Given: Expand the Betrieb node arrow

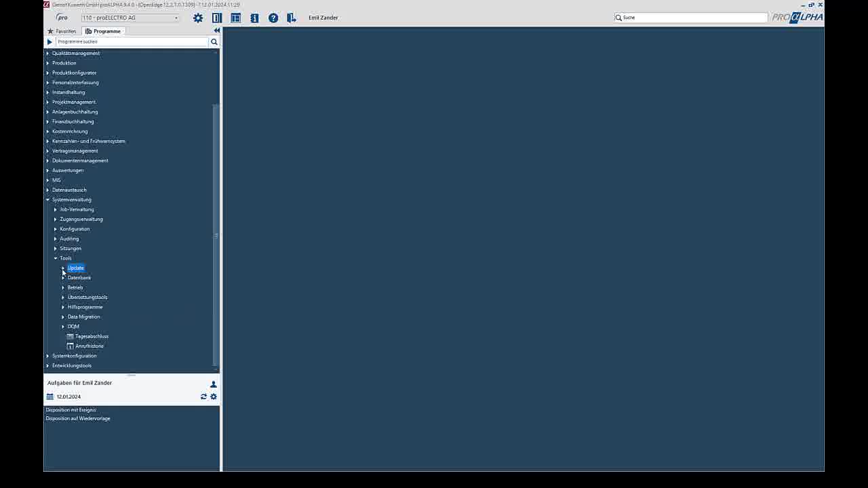Looking at the screenshot, I should pos(63,287).
